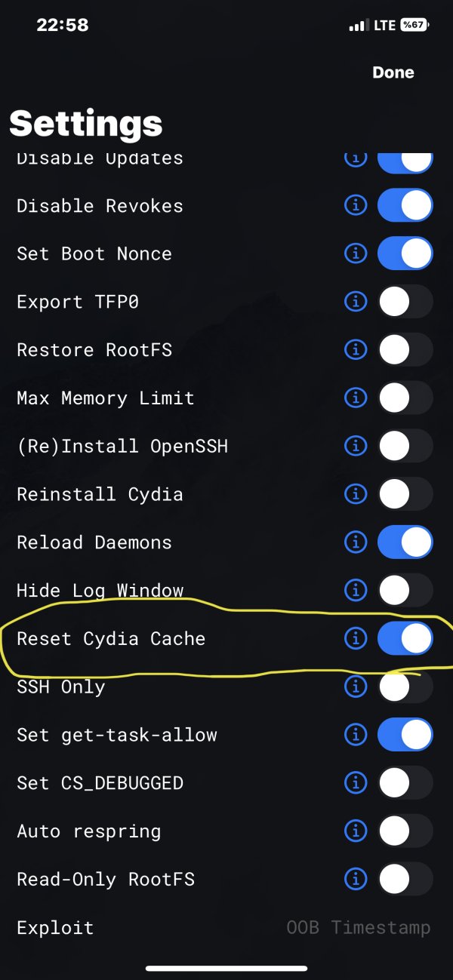Enable Read-Only RootFS toggle
Screen dimensions: 453x980
tap(405, 879)
